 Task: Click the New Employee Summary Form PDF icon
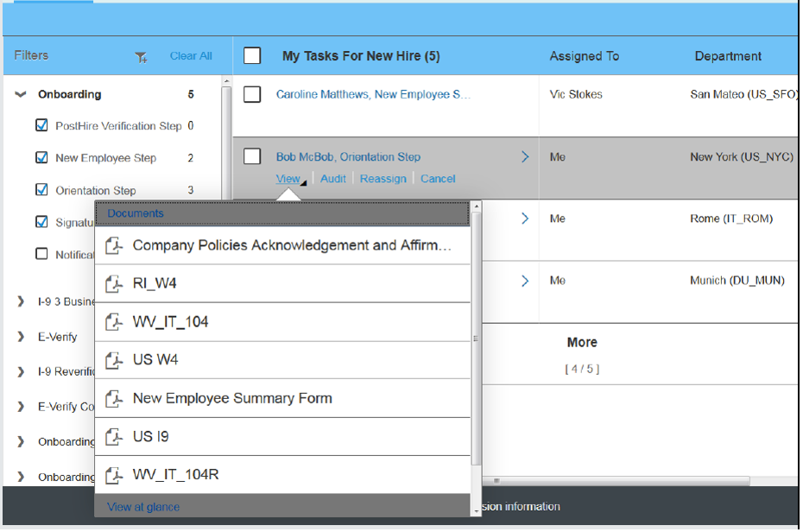113,398
